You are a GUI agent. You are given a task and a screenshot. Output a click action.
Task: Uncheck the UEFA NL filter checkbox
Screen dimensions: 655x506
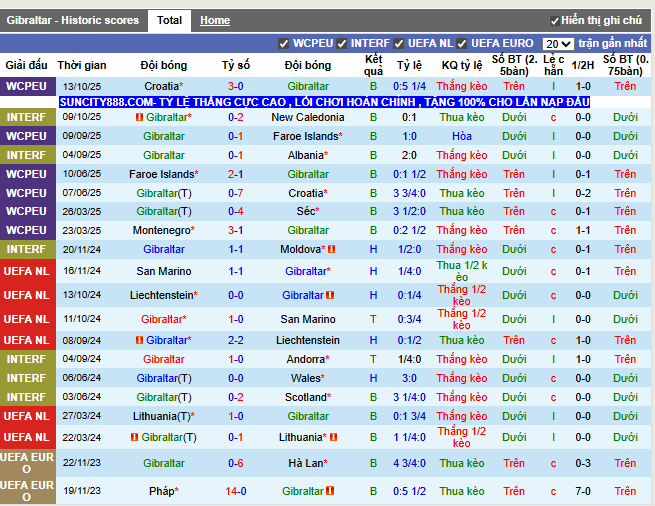pyautogui.click(x=399, y=44)
